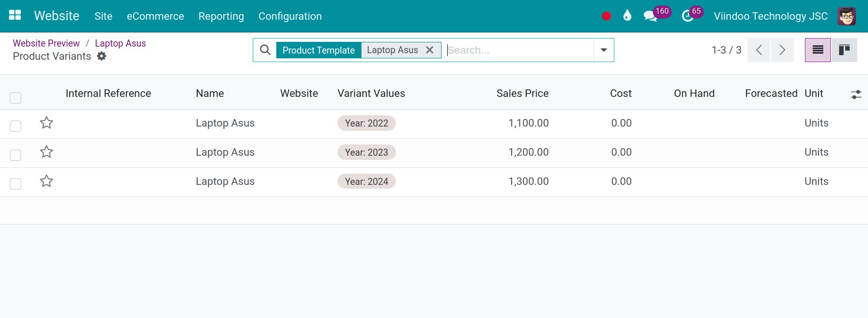Click the Product Variants page title
The width and height of the screenshot is (868, 318).
52,56
